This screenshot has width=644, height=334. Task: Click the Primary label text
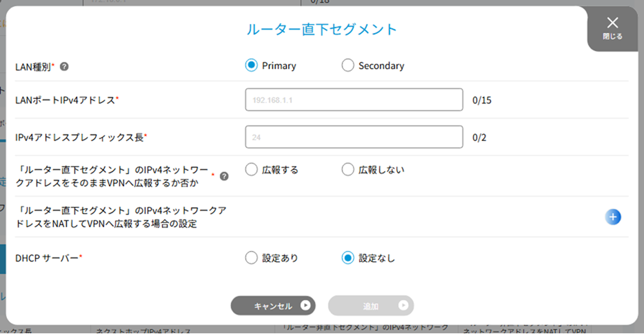coord(279,66)
